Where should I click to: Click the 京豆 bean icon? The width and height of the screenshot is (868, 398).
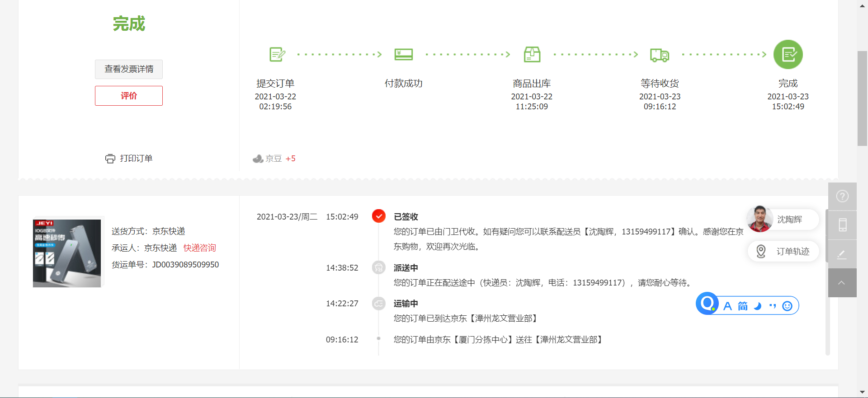(x=258, y=159)
